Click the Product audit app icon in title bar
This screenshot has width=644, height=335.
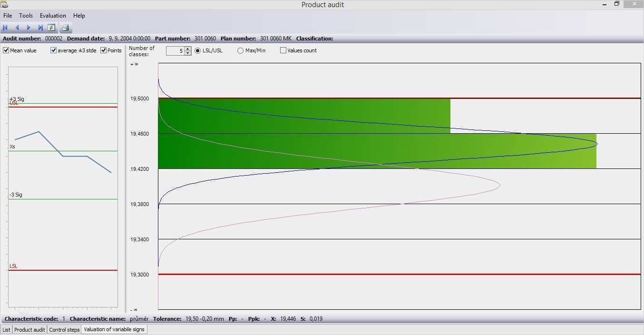click(x=5, y=4)
